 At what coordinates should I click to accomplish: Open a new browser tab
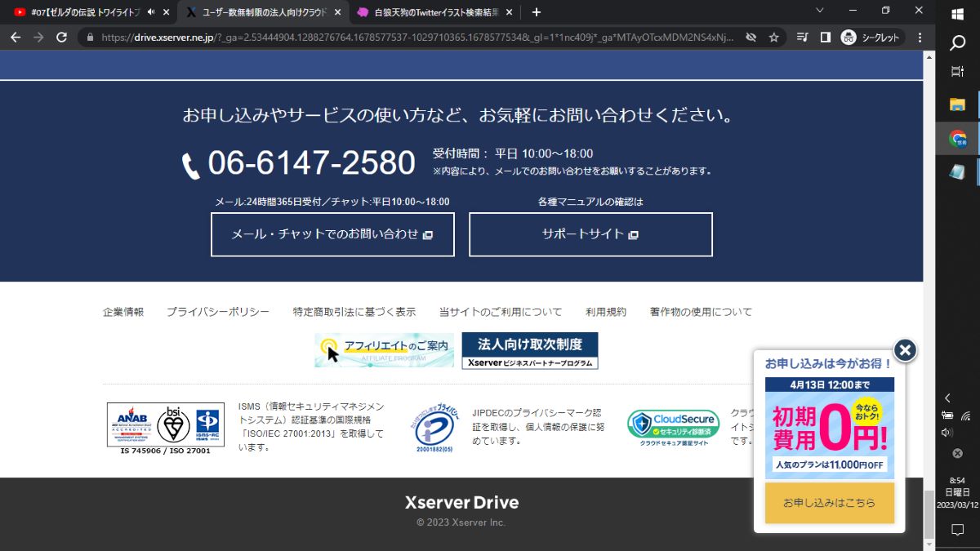[537, 12]
